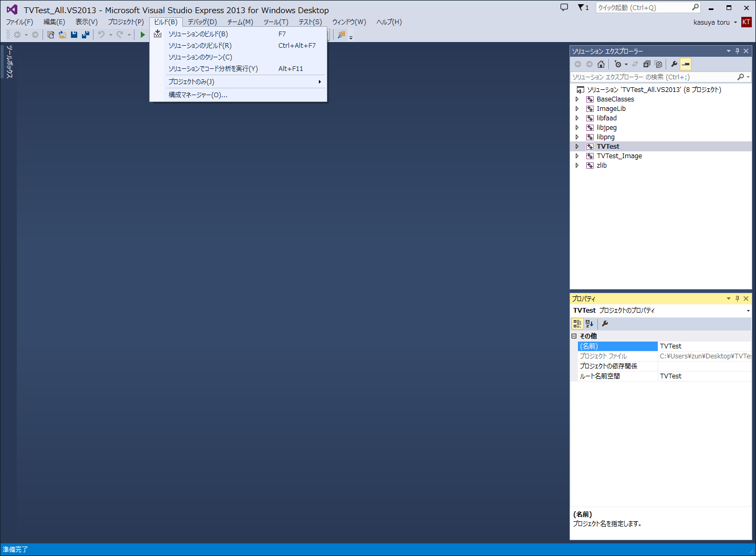The height and width of the screenshot is (556, 756).
Task: Click the quick launch search magnifier icon
Action: pos(695,7)
